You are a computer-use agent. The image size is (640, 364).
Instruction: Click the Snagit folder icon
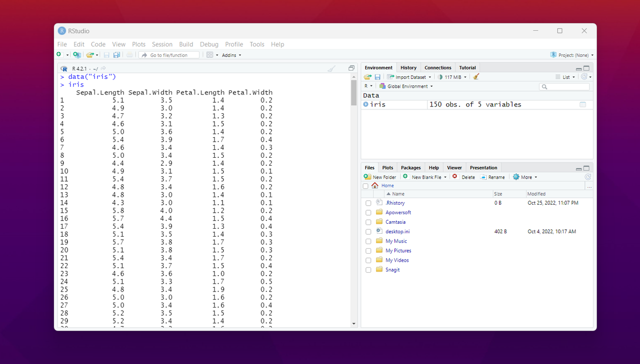coord(379,270)
